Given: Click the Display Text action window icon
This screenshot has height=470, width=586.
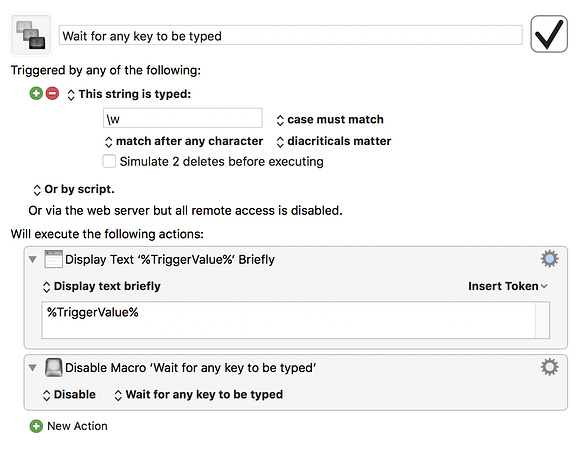Looking at the screenshot, I should tap(53, 259).
